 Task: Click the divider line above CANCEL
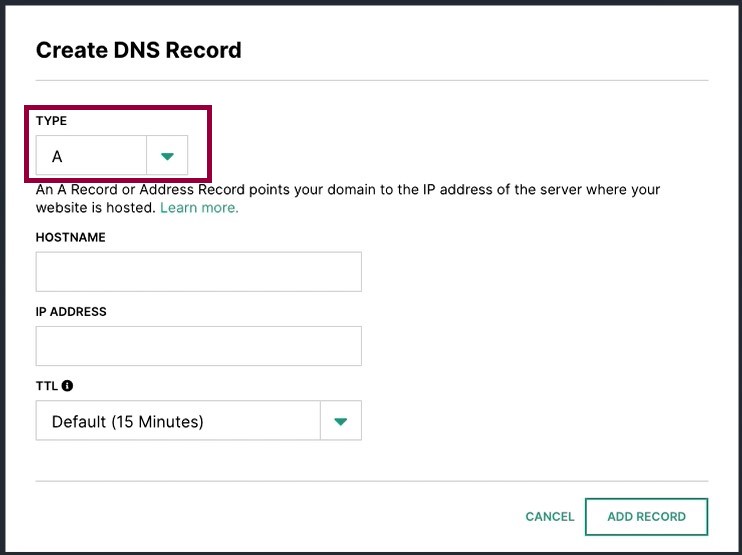click(372, 481)
